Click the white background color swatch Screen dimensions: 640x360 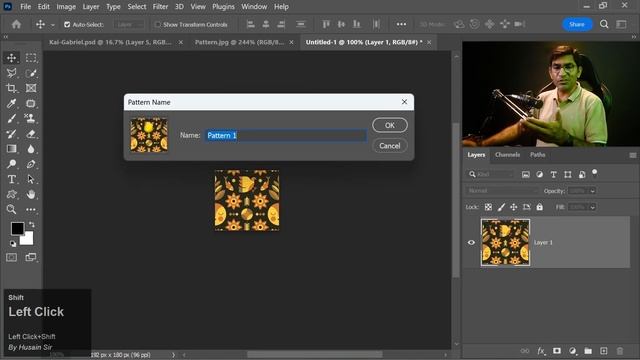[27, 239]
